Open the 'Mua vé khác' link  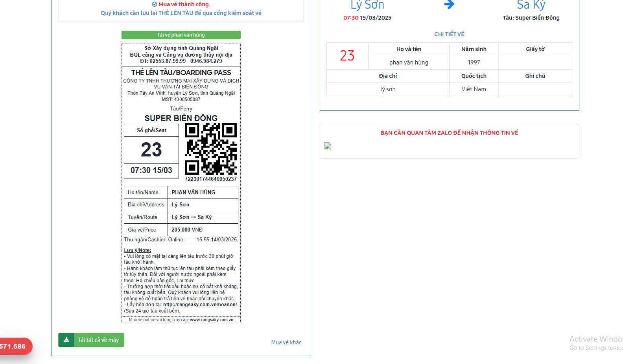coord(286,342)
